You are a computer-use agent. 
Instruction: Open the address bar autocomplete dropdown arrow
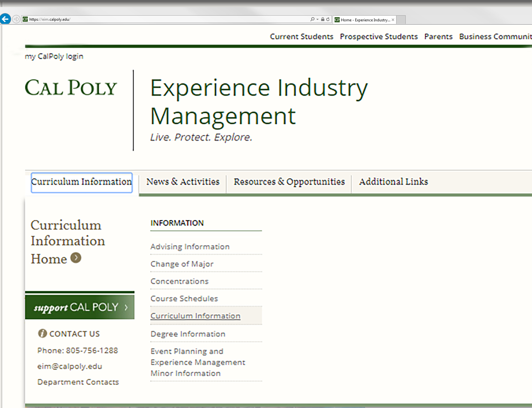pos(317,19)
